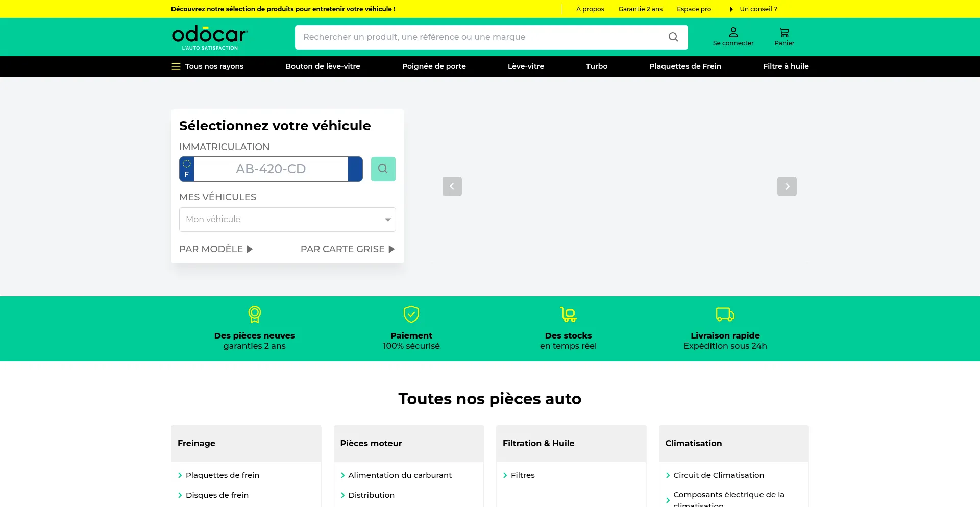Click the chevron before Disques de frein
Screen dimensions: 980x507
(180, 495)
